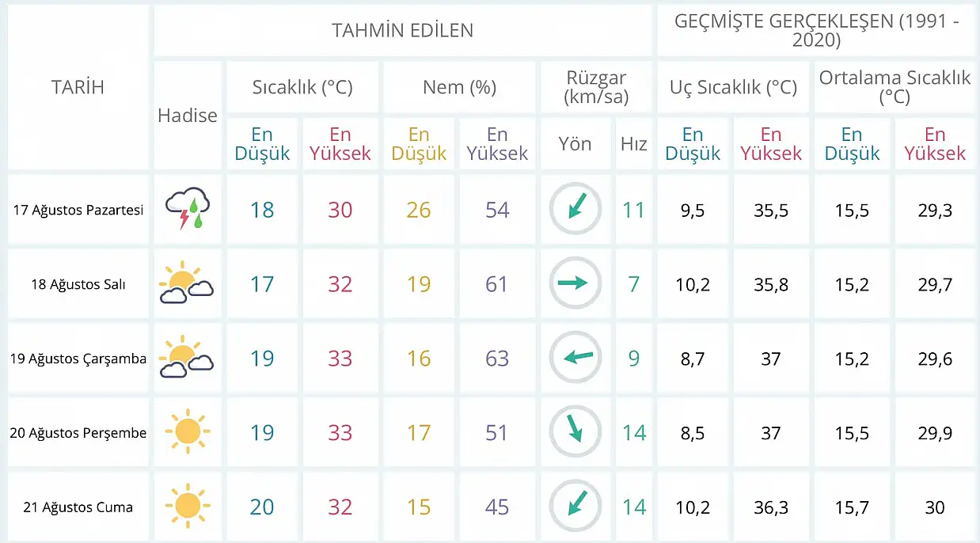Image resolution: width=980 pixels, height=543 pixels.
Task: Click the TARİH column header
Action: pos(78,87)
